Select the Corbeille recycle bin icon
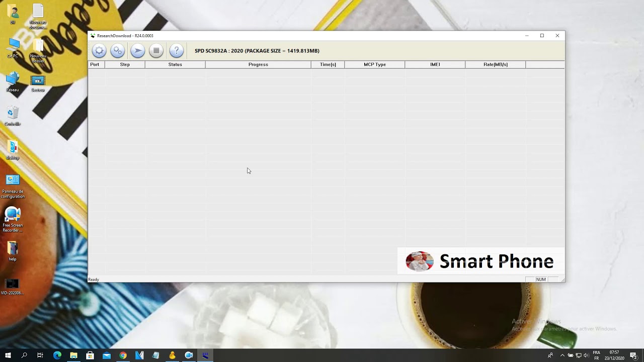The image size is (644, 362). point(13,116)
